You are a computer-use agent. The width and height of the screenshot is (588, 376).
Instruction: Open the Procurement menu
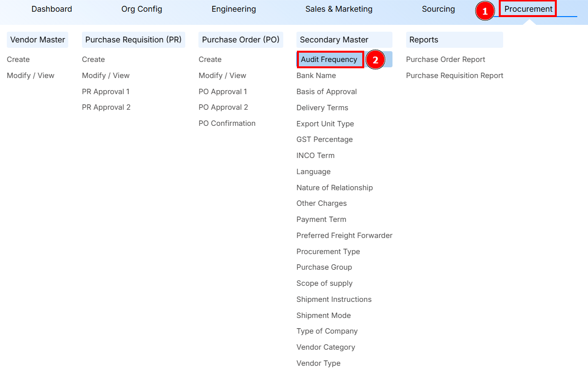pos(528,9)
